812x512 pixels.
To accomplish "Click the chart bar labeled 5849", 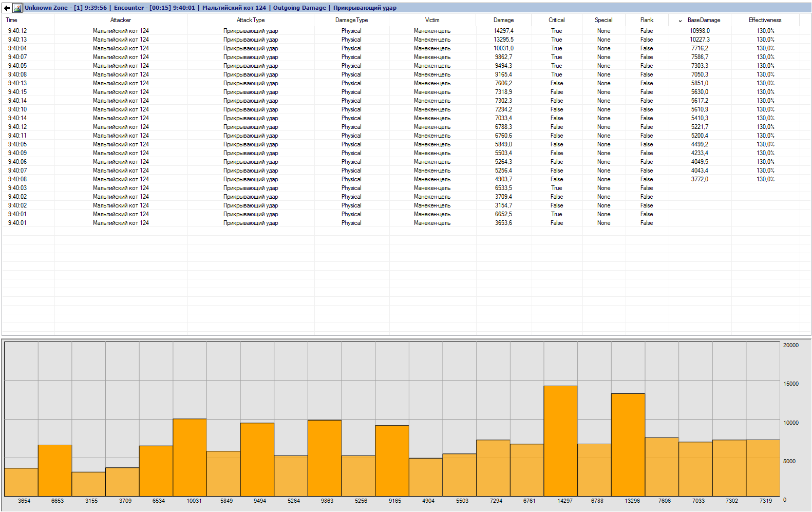I will (223, 473).
